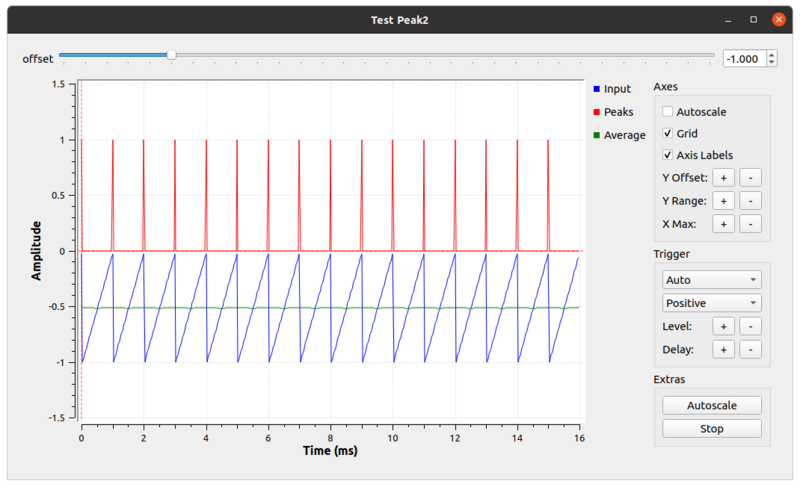Decrease trigger Delay with minus button
Viewport: 800px width, 487px height.
click(x=751, y=350)
